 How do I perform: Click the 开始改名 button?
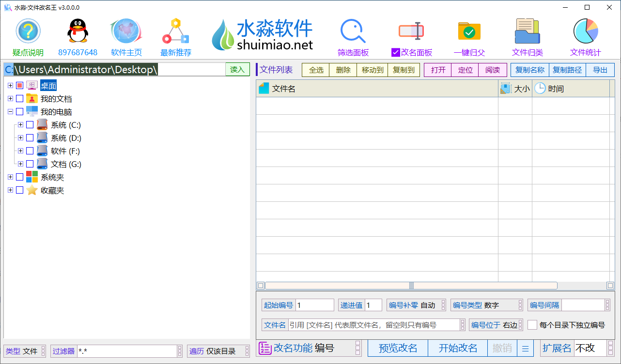458,348
